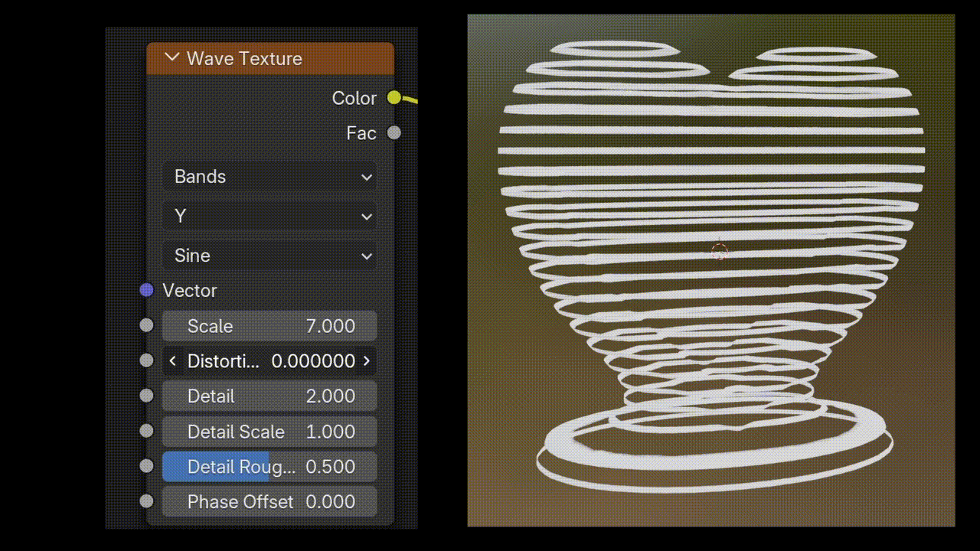
Task: Click the Phase Offset input socket
Action: pos(147,501)
